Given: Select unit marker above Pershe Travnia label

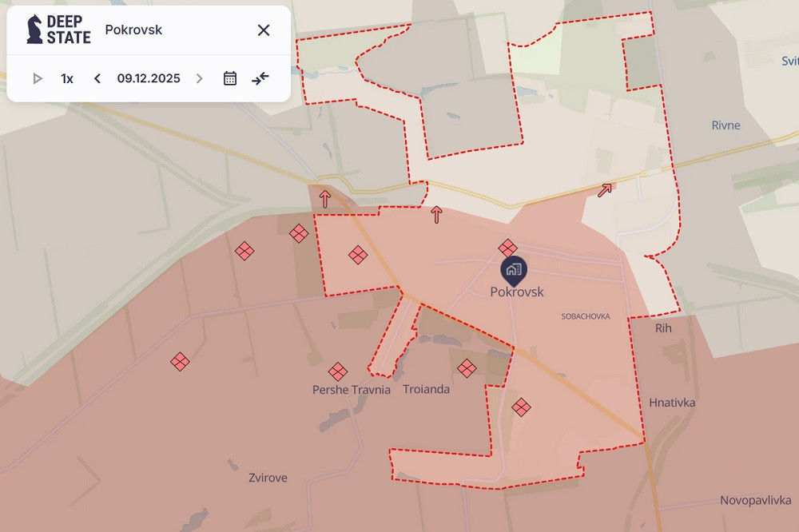Looking at the screenshot, I should click(338, 371).
